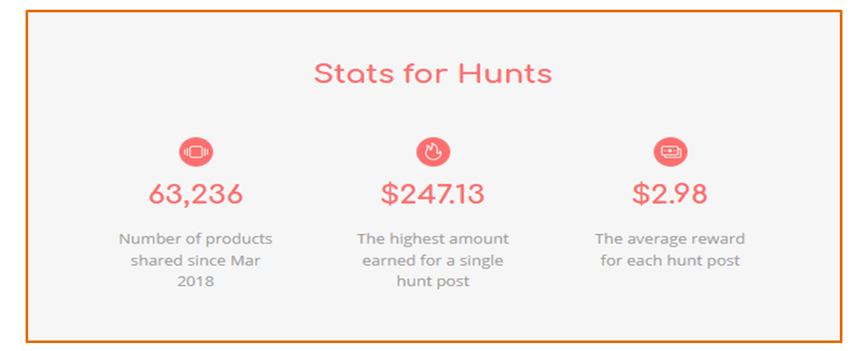The height and width of the screenshot is (351, 868).
Task: Click the dollar sign in $247.13
Action: click(x=390, y=194)
